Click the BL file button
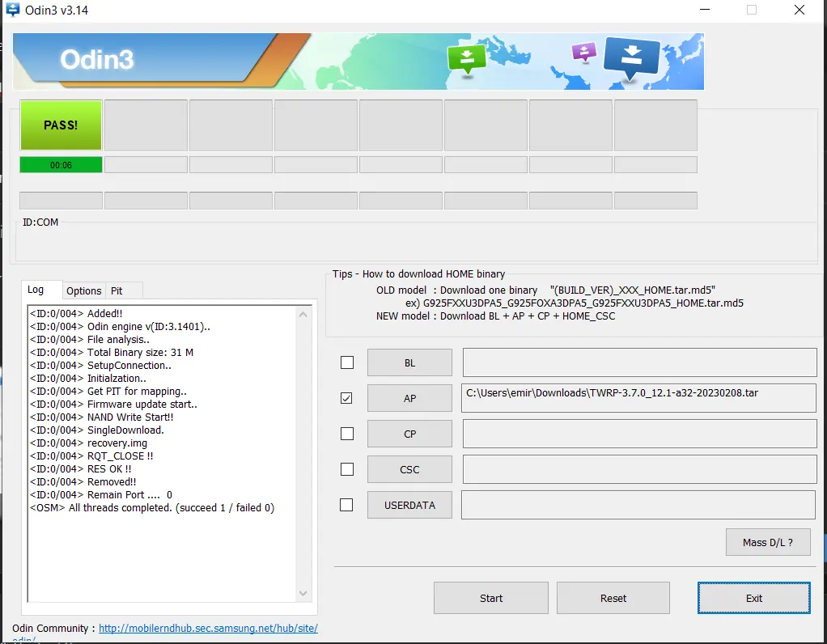Screen dimensions: 827x644 (x=409, y=362)
